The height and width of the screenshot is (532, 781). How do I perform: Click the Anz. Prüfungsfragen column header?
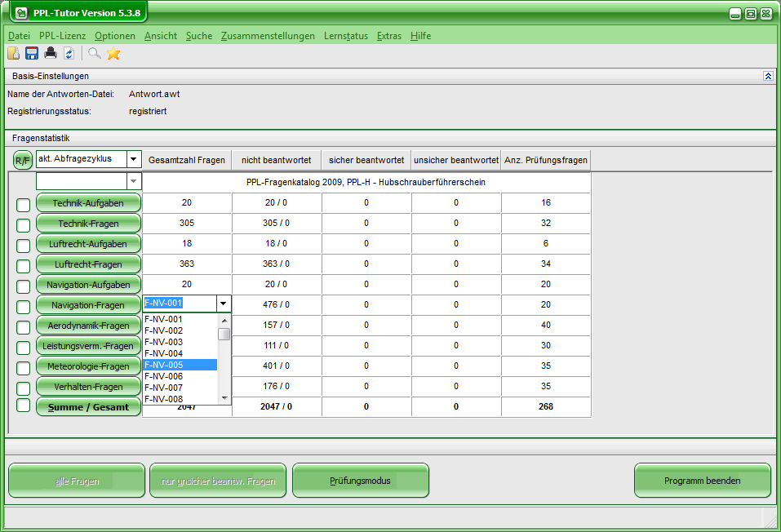pyautogui.click(x=546, y=160)
